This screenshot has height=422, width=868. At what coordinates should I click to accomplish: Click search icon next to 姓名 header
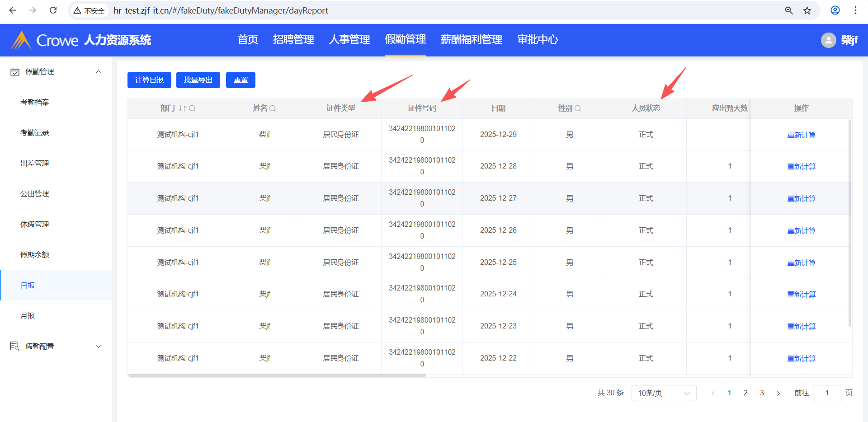point(273,108)
